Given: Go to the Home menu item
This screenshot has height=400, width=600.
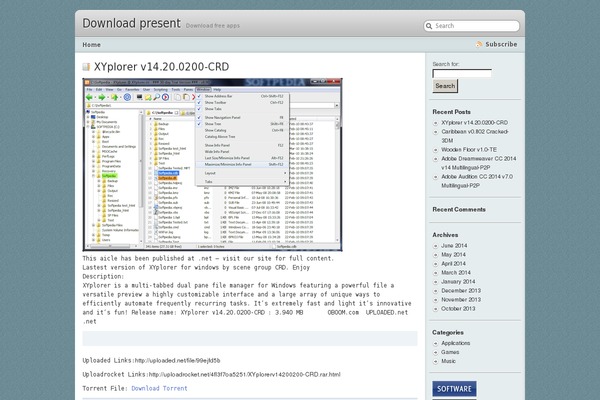Looking at the screenshot, I should pyautogui.click(x=91, y=45).
